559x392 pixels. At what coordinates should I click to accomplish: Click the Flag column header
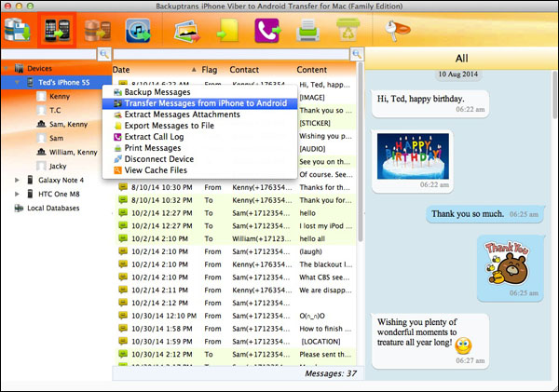pyautogui.click(x=210, y=70)
